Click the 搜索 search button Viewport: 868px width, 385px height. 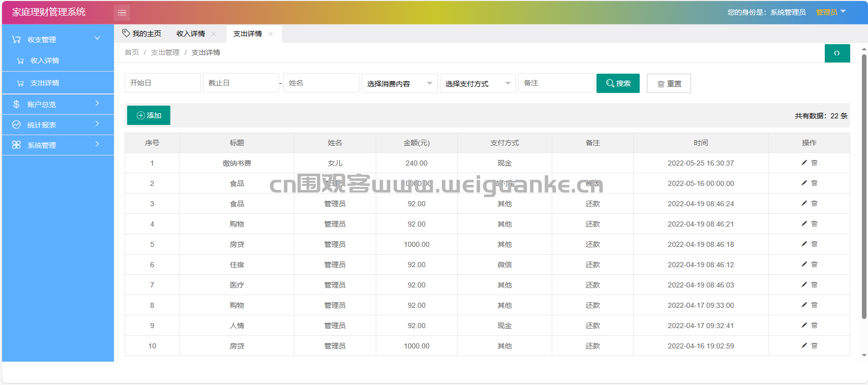(618, 83)
